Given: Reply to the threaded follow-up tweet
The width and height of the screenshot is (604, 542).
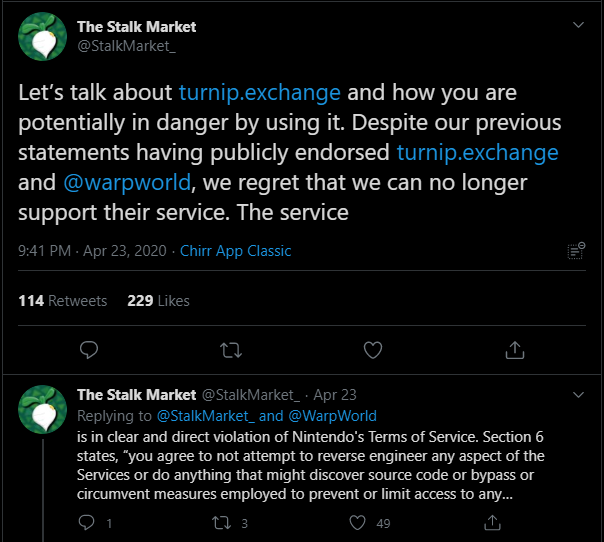Looking at the screenshot, I should (x=88, y=522).
